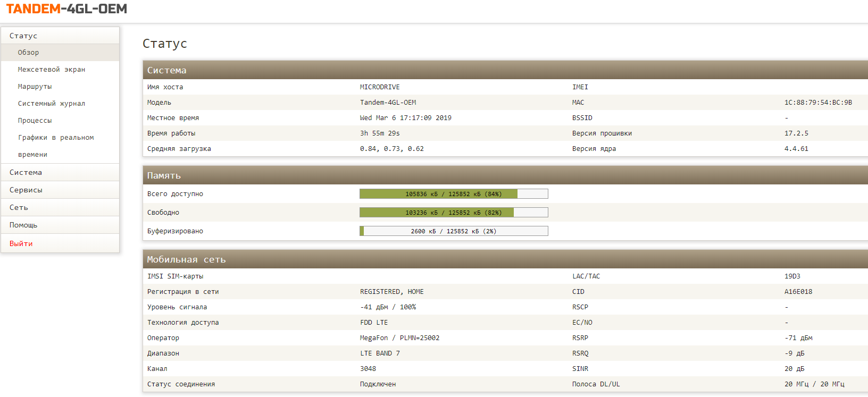Click the Система section header

(x=505, y=70)
